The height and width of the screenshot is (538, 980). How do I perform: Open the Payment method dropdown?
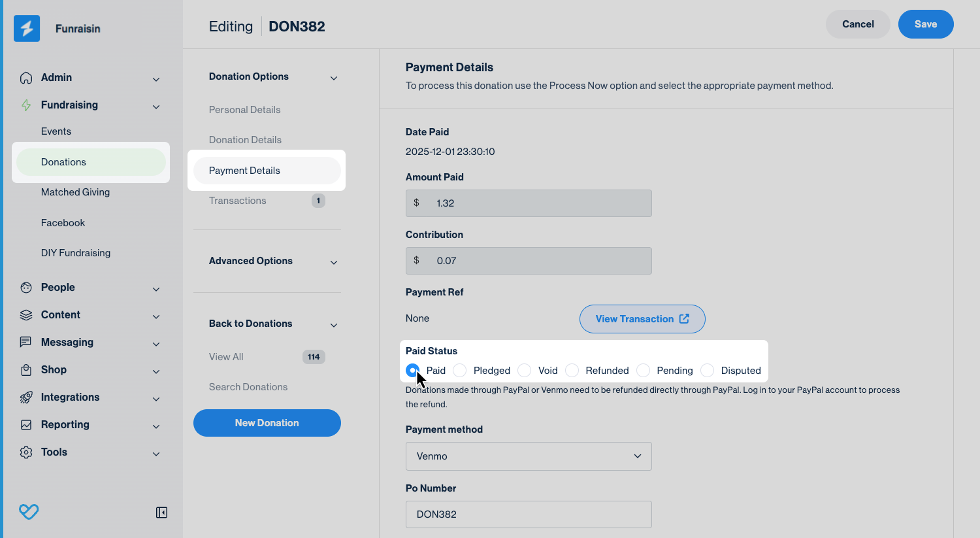529,456
